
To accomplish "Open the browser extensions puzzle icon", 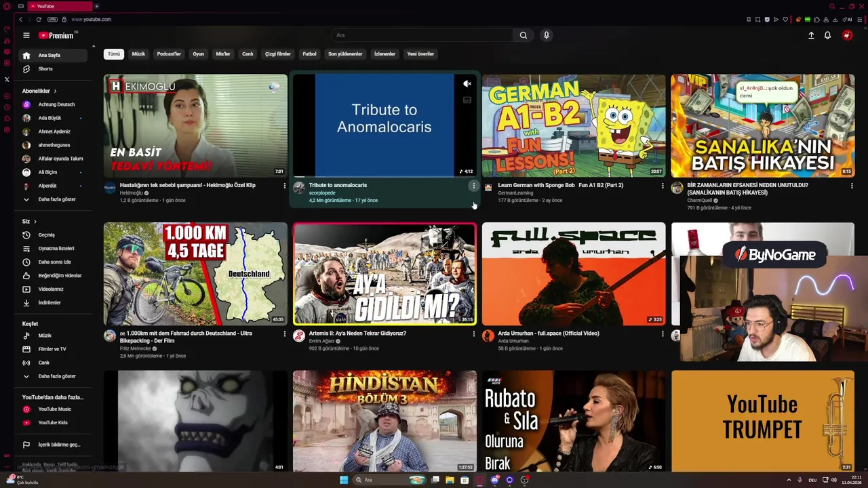I will [816, 20].
